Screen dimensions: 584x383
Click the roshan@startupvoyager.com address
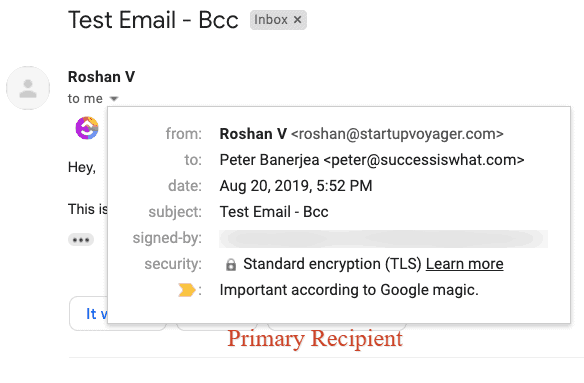(x=397, y=134)
